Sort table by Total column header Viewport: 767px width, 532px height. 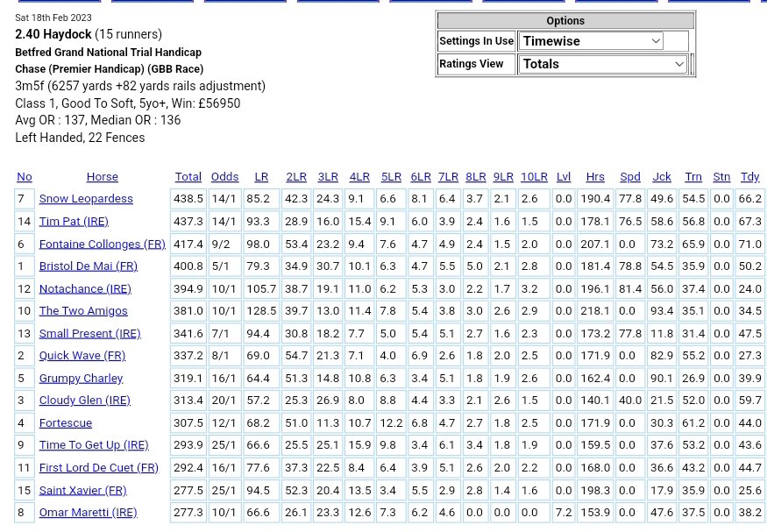(x=188, y=176)
